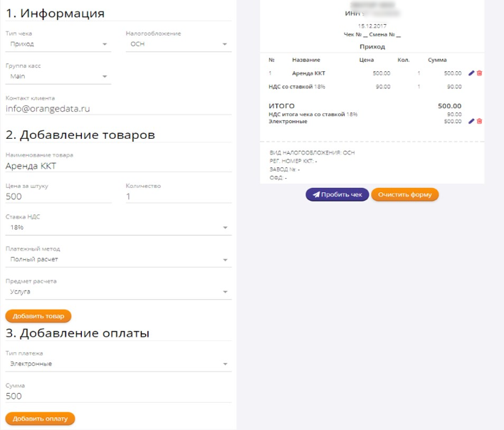
Task: Click the Добавить оплату button
Action: pyautogui.click(x=40, y=419)
